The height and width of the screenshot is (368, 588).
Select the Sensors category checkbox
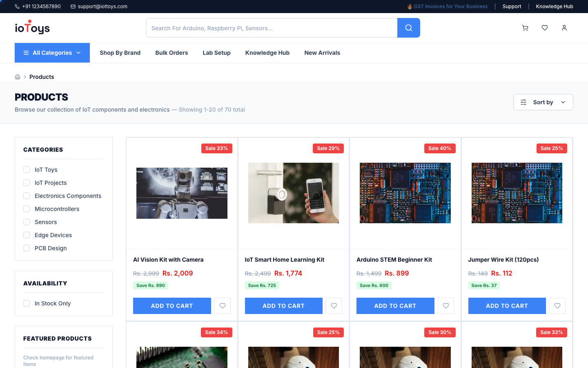click(27, 222)
